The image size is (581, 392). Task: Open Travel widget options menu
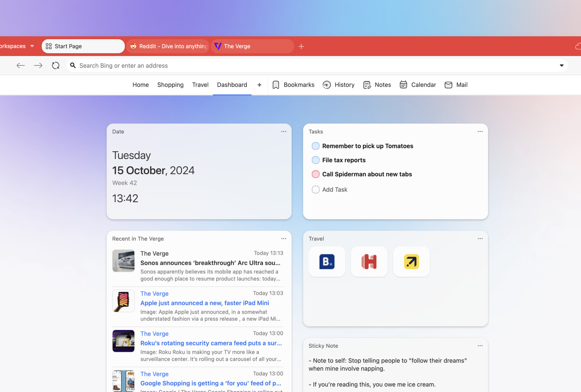[480, 238]
